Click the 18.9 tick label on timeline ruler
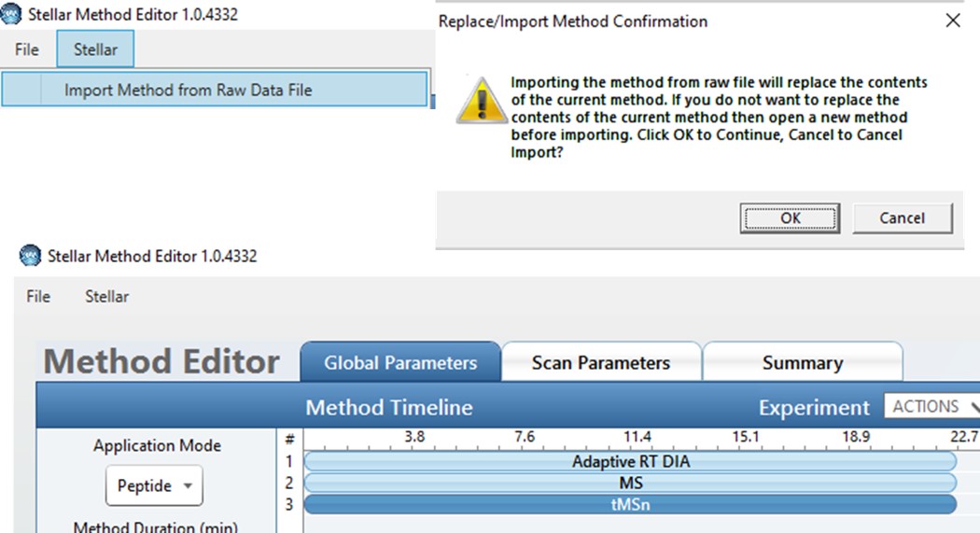980x533 pixels. point(856,436)
